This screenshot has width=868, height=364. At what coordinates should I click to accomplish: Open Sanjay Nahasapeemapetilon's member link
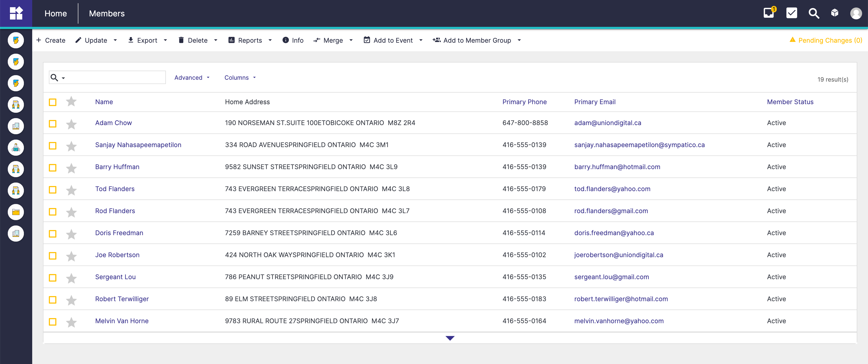(x=138, y=145)
